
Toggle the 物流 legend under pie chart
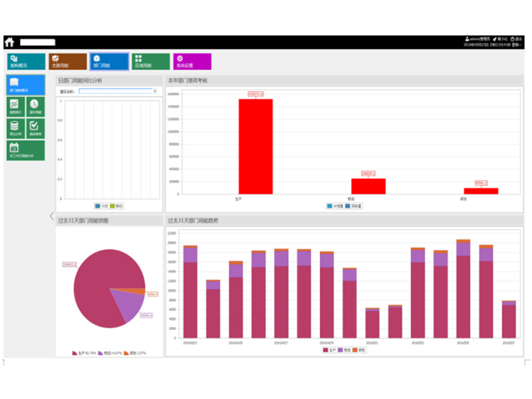tap(110, 353)
